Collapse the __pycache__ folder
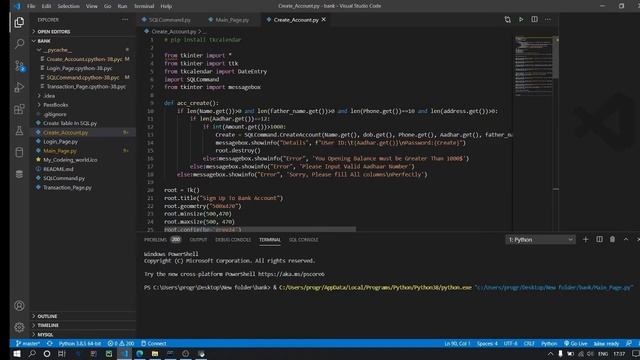 pyautogui.click(x=57, y=50)
